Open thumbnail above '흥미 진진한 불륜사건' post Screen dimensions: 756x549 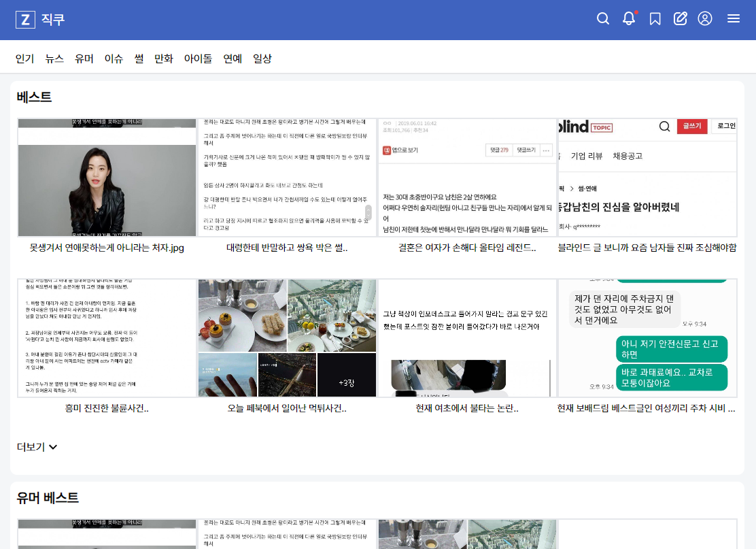pos(107,338)
